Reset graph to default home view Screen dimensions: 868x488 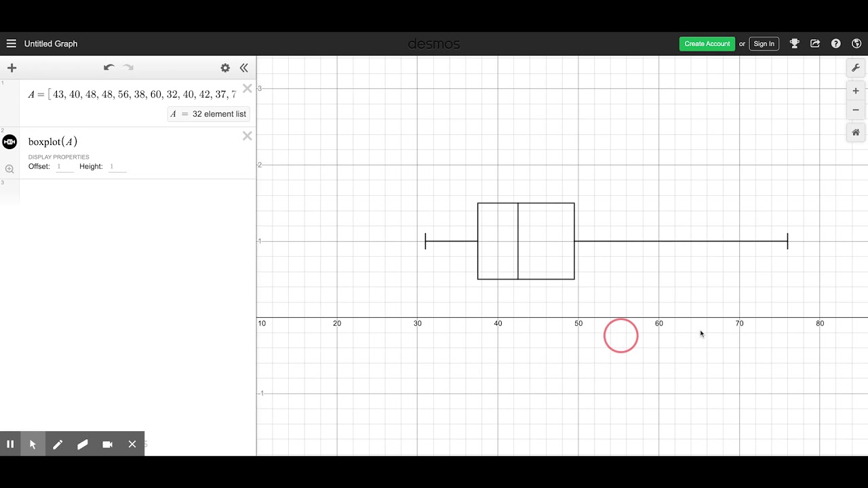click(x=856, y=133)
